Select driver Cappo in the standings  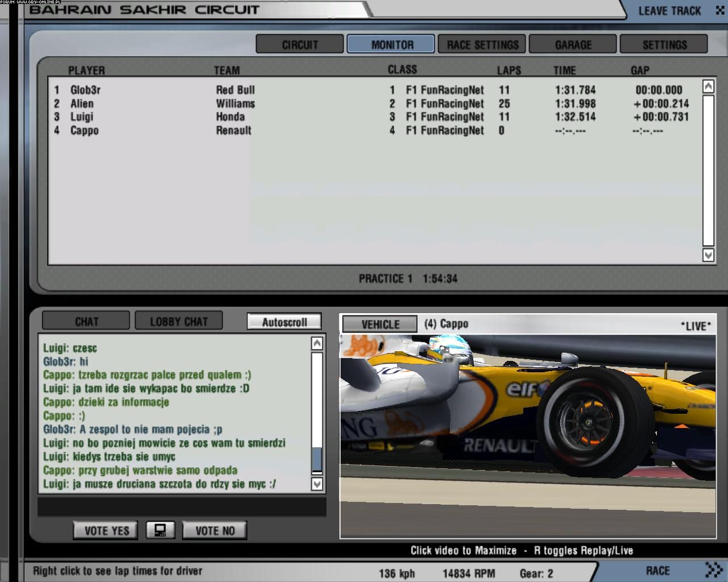[84, 131]
